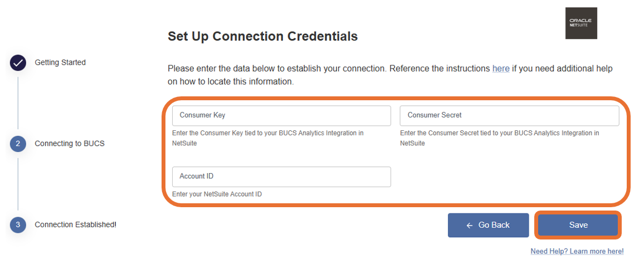Open Need Help? Learn more here! link
Image resolution: width=644 pixels, height=264 pixels.
(x=577, y=252)
